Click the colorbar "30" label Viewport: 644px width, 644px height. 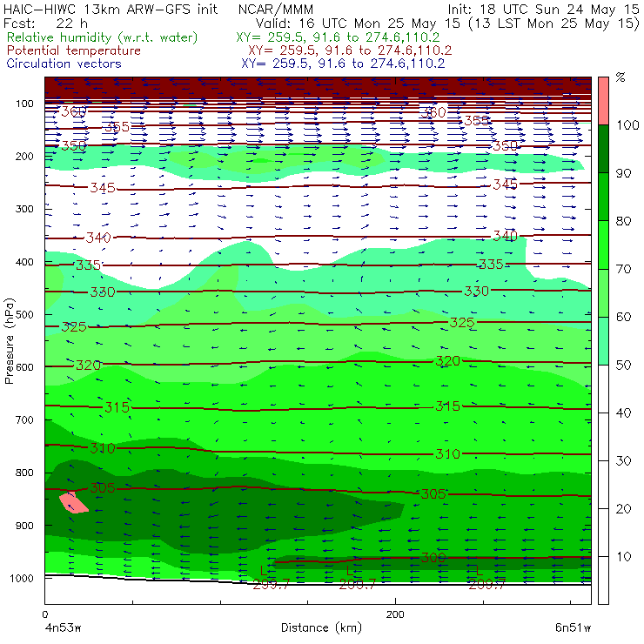(622, 461)
